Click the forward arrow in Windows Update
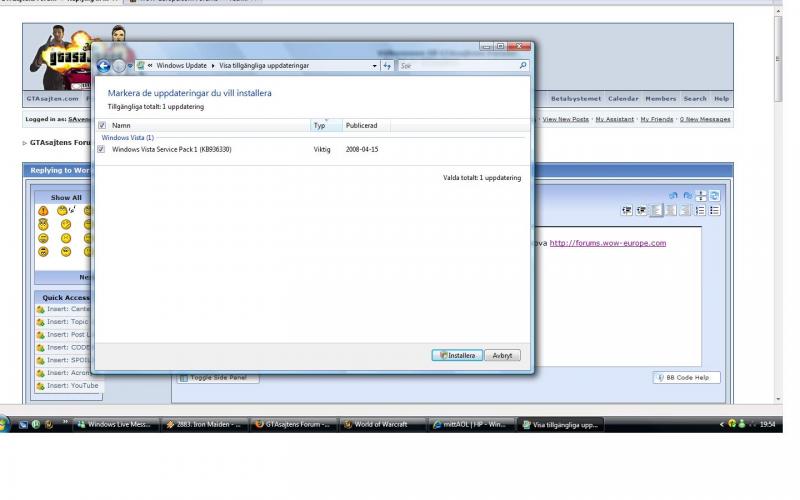The height and width of the screenshot is (500, 800). (118, 66)
